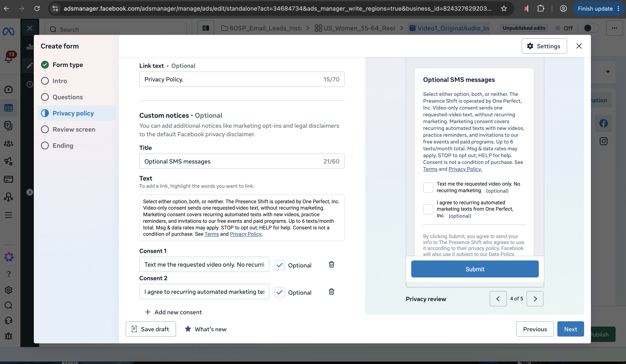Image resolution: width=626 pixels, height=364 pixels.
Task: Toggle the ad On/Off switch
Action: tap(591, 28)
